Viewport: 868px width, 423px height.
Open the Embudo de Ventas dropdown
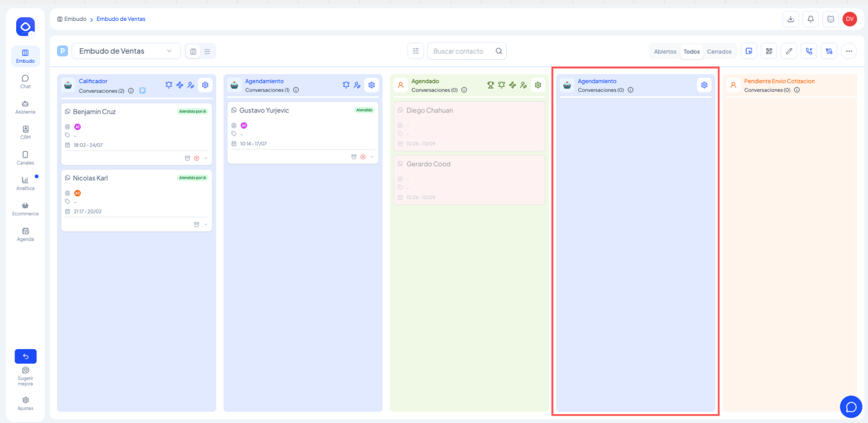pyautogui.click(x=125, y=51)
